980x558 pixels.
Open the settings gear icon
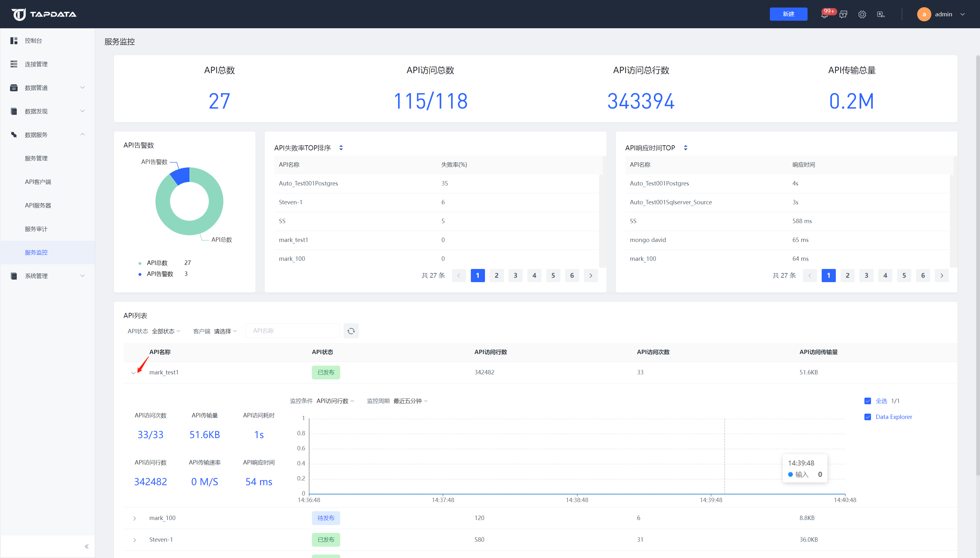[x=862, y=14]
